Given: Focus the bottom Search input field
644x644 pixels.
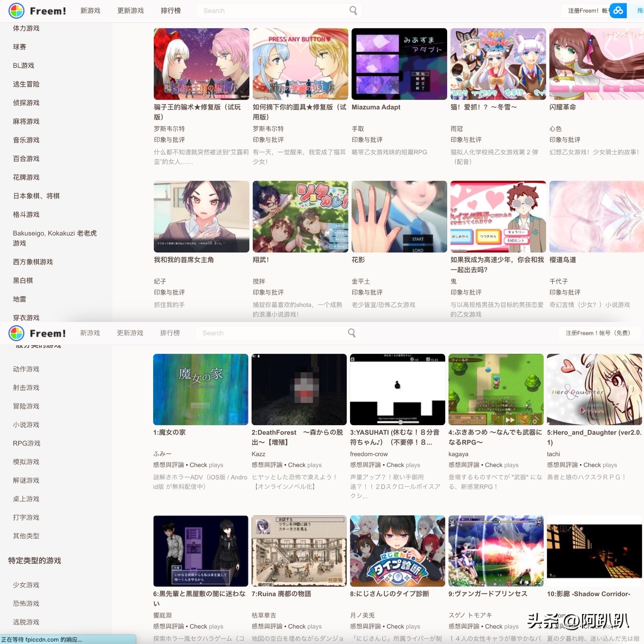Looking at the screenshot, I should (278, 333).
